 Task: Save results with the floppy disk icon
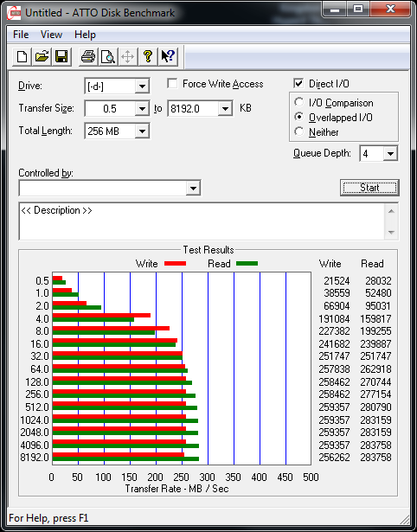61,56
